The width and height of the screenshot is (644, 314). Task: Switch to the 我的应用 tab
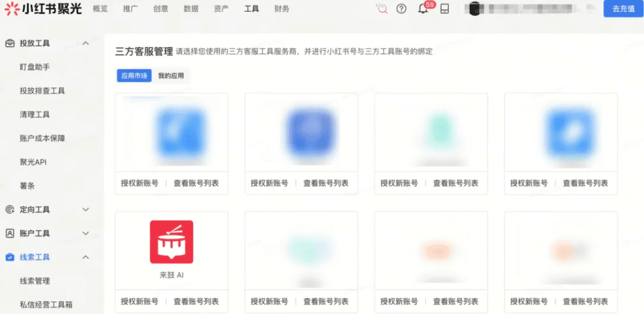171,76
